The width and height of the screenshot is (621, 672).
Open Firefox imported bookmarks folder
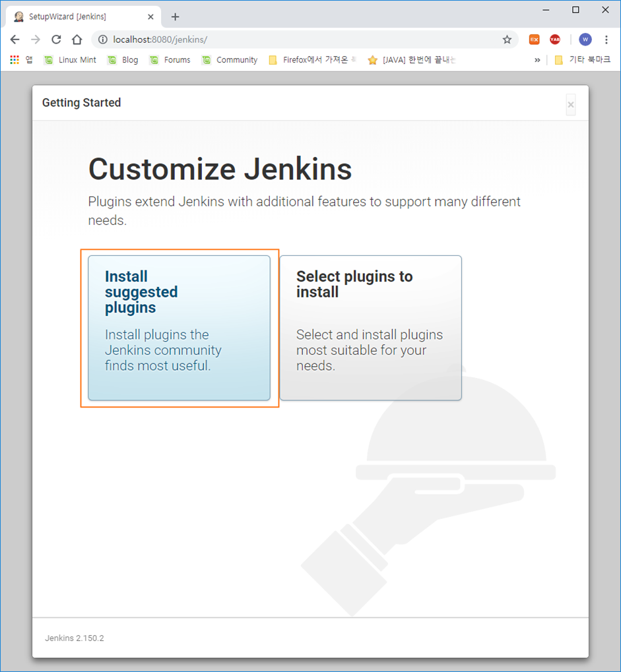(x=312, y=60)
